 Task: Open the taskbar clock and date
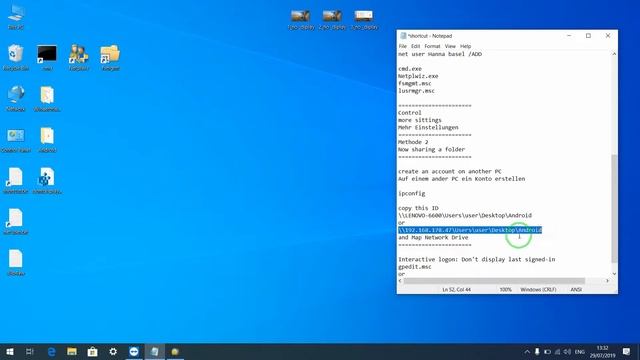click(602, 351)
